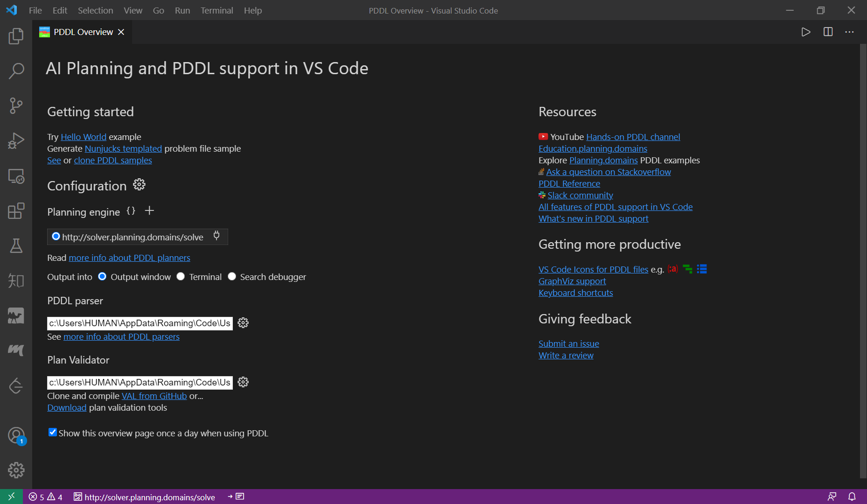The height and width of the screenshot is (504, 867).
Task: Open the Extensions view
Action: click(x=16, y=211)
